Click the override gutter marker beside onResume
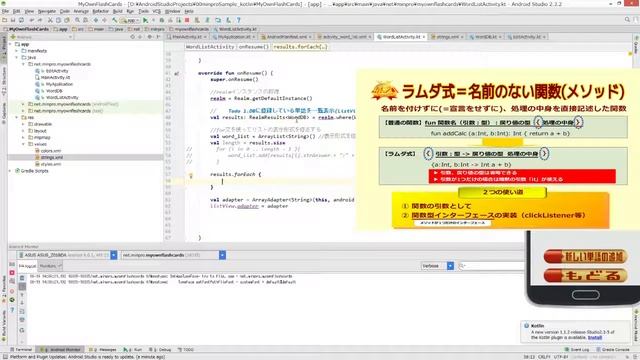The height and width of the screenshot is (360, 640). coord(176,73)
